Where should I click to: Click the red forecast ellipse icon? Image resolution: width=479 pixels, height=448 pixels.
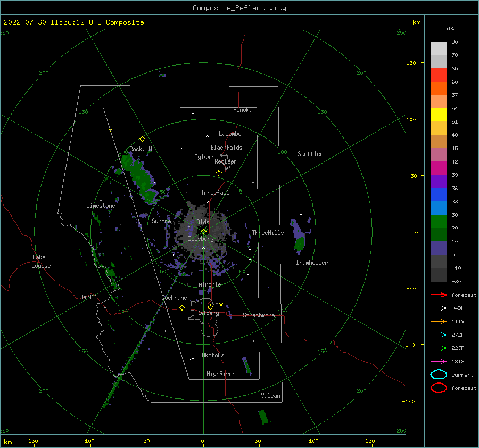(439, 388)
